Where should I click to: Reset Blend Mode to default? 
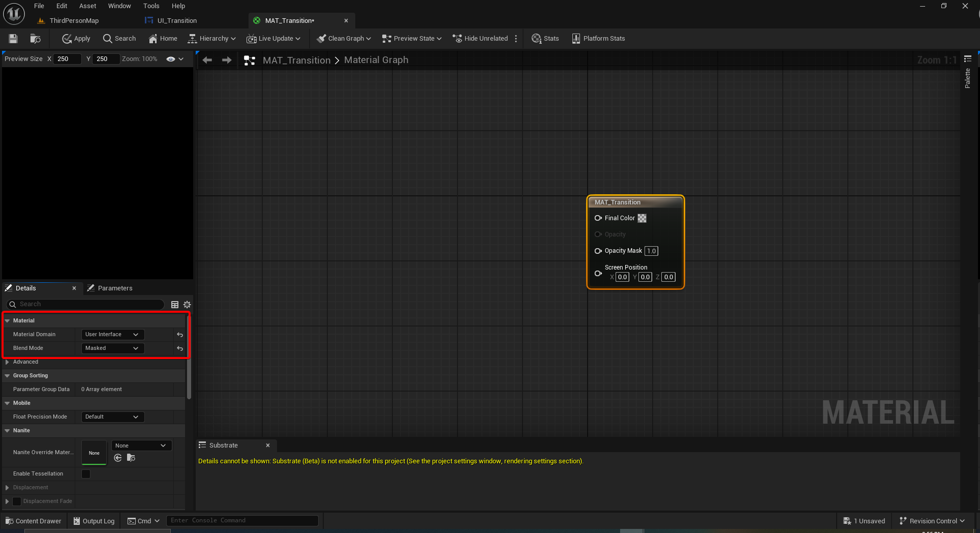(x=180, y=348)
